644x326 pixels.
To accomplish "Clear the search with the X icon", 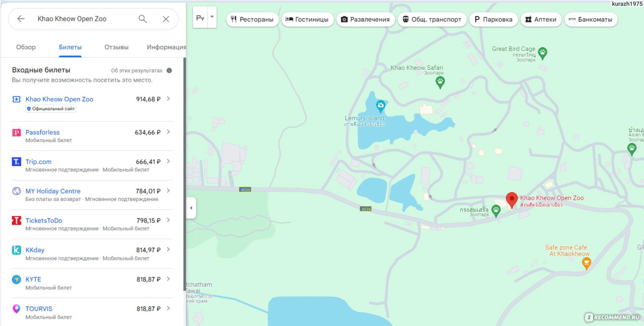I will tap(166, 19).
